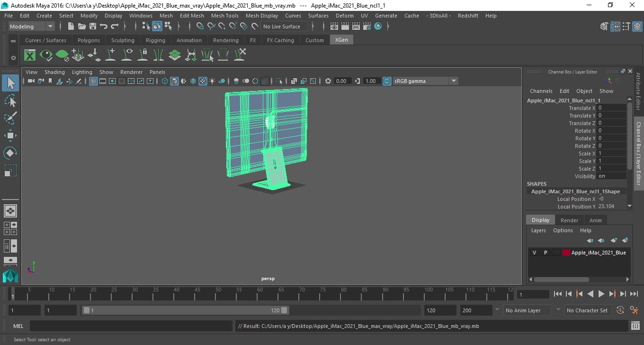Toggle the Channel Box panel icon

tap(637, 27)
